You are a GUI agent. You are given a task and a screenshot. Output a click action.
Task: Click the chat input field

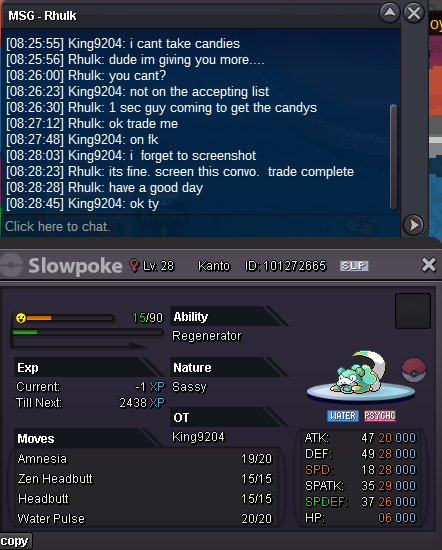click(x=200, y=226)
